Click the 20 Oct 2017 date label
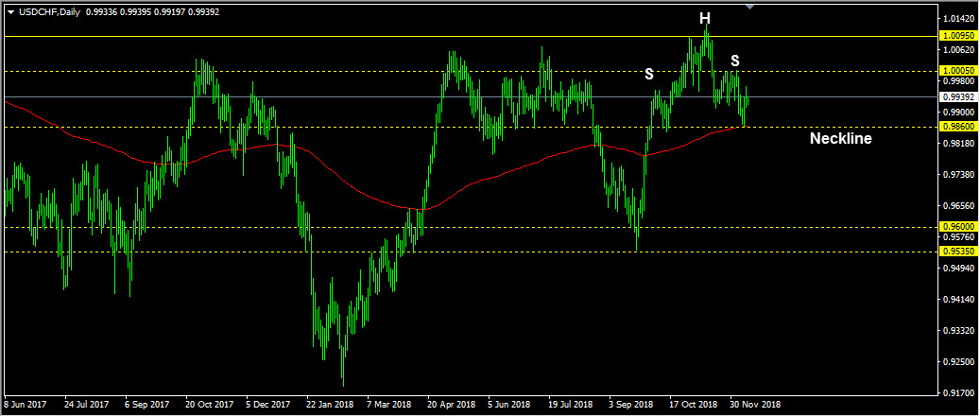980x417 pixels. tap(208, 405)
